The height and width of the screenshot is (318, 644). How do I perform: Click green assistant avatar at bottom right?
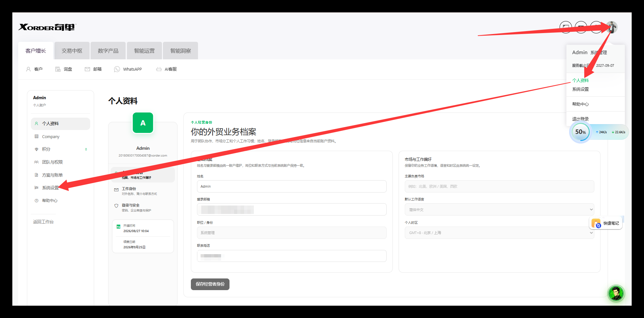(x=616, y=294)
